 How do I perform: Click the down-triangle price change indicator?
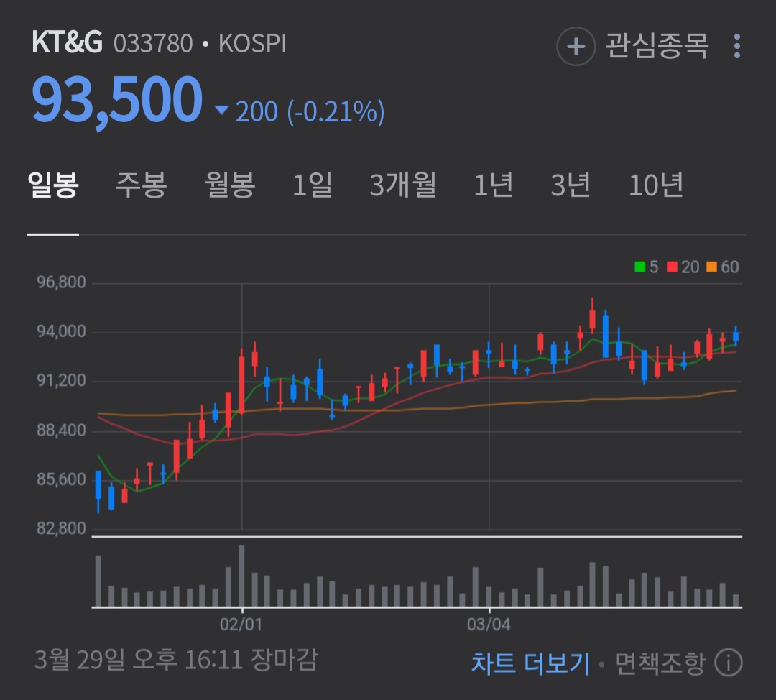(x=222, y=109)
